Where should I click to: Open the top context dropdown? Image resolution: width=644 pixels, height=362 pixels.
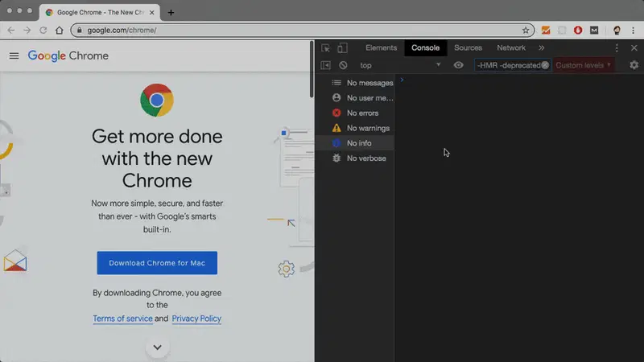point(399,65)
